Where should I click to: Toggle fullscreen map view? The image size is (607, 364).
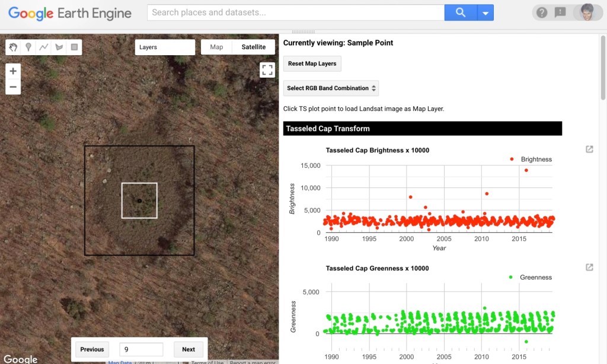[x=267, y=70]
